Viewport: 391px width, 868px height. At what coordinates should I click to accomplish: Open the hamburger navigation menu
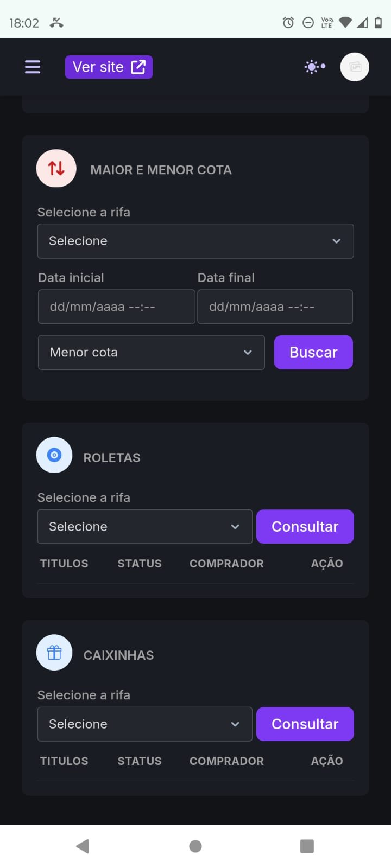point(33,67)
